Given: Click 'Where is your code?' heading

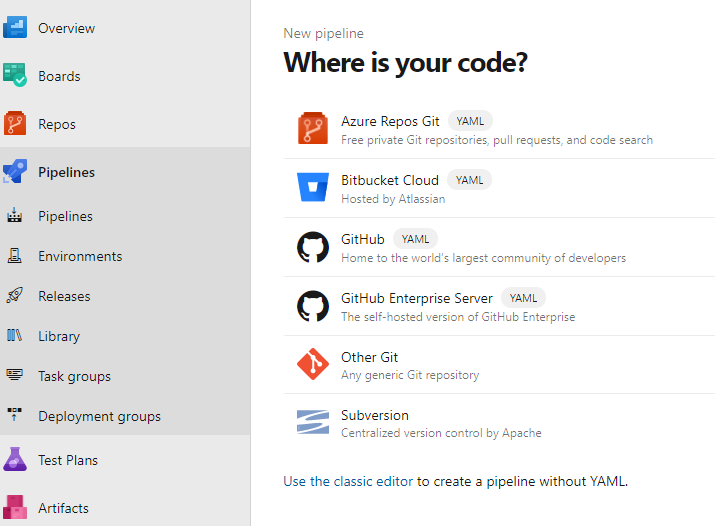Looking at the screenshot, I should click(405, 62).
